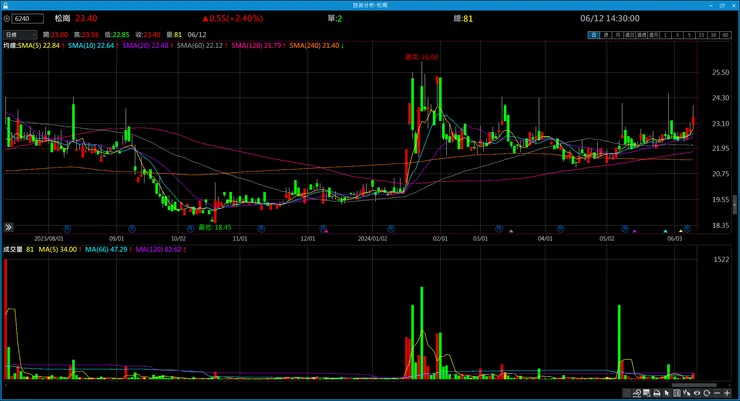Viewport: 740px width, 401px height.
Task: Expand the left panel double-arrow button
Action: pyautogui.click(x=8, y=227)
